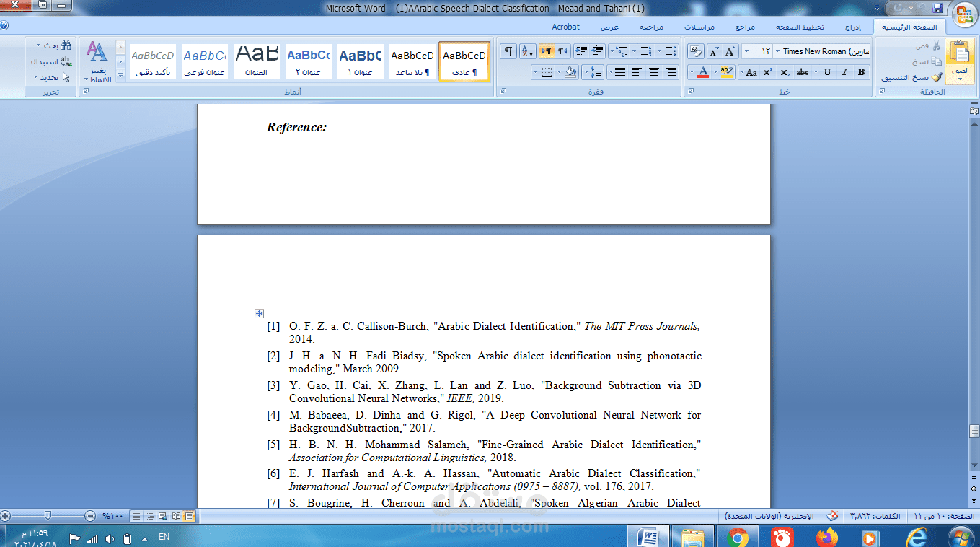This screenshot has width=980, height=547.
Task: Select the Format Painter brush icon
Action: tap(936, 77)
